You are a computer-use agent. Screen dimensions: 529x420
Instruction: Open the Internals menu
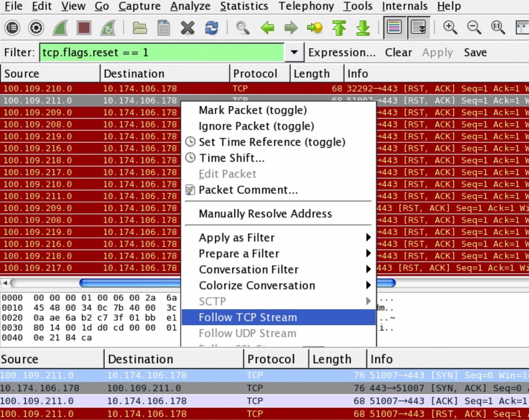[405, 6]
